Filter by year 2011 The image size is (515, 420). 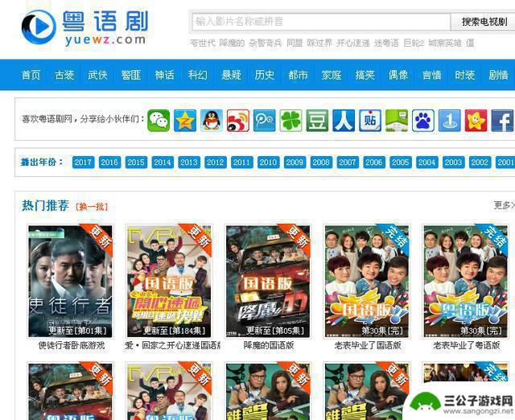click(241, 162)
